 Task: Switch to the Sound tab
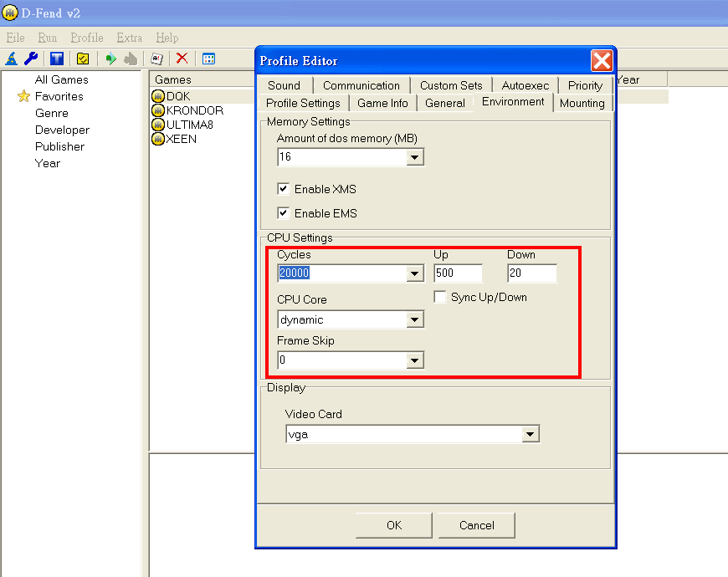click(285, 85)
